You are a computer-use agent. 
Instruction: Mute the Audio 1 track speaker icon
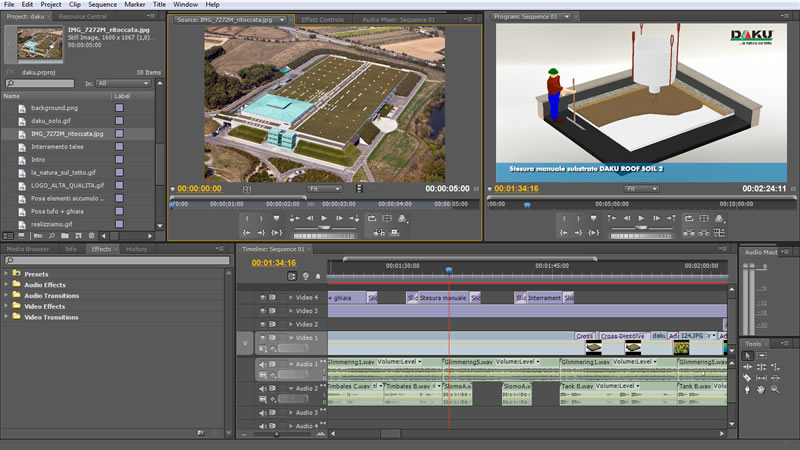tap(263, 365)
